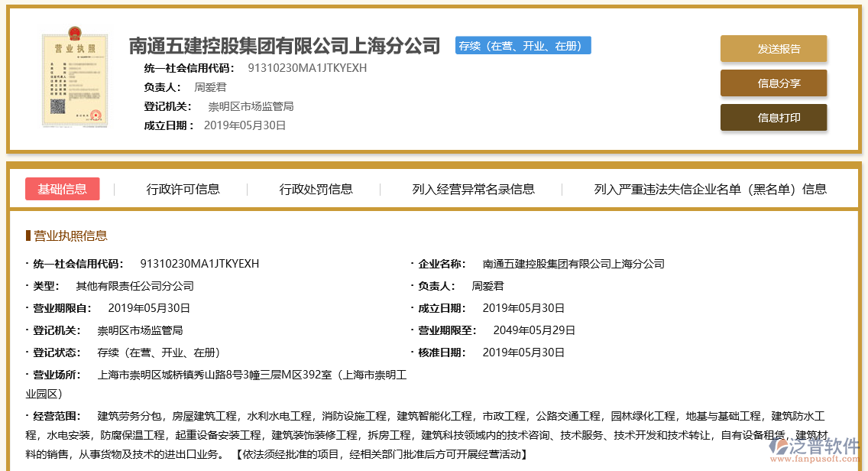Click 营业期限至 value 2049年05月29日
The image size is (868, 471).
click(534, 330)
